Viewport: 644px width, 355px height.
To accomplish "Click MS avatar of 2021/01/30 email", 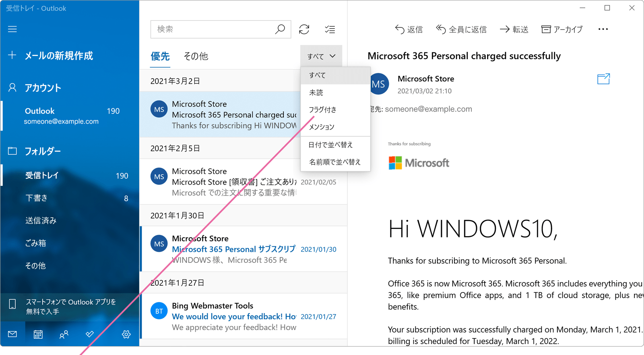I will pos(159,244).
